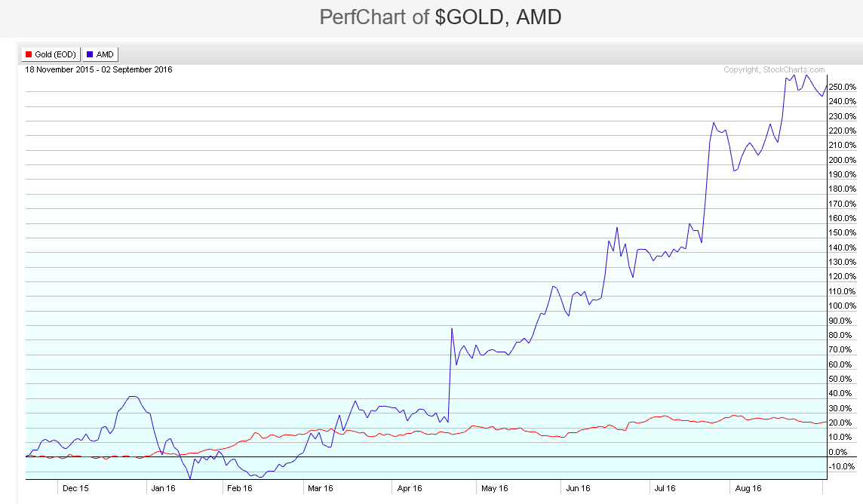
Task: Click the red Gold color swatch
Action: click(x=29, y=54)
